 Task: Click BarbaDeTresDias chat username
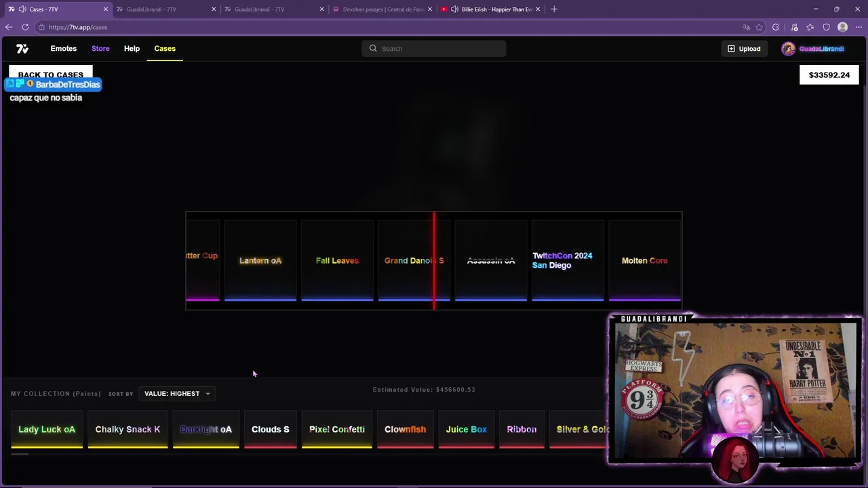tap(68, 85)
